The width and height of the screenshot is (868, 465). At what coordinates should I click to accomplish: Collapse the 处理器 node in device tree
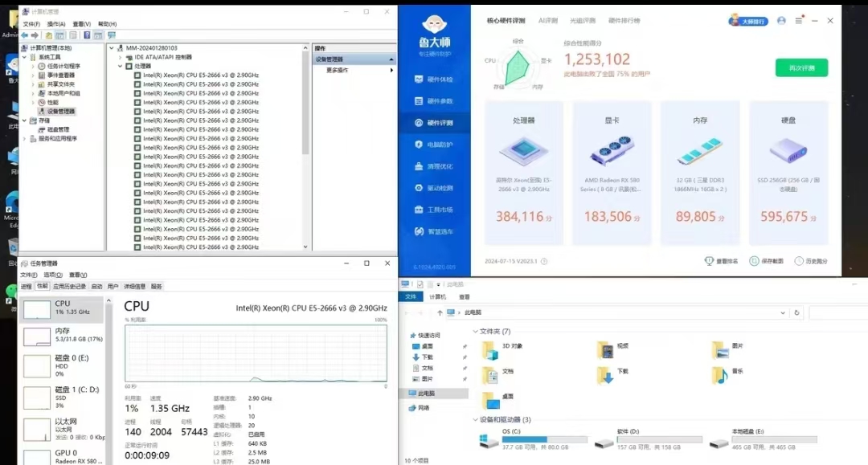point(120,66)
